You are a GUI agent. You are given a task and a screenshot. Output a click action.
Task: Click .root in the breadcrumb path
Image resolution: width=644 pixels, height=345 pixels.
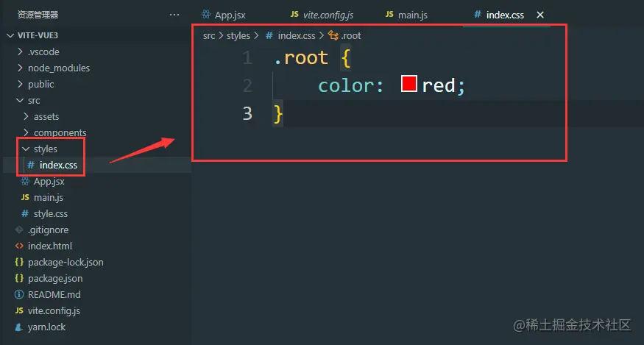click(x=351, y=36)
